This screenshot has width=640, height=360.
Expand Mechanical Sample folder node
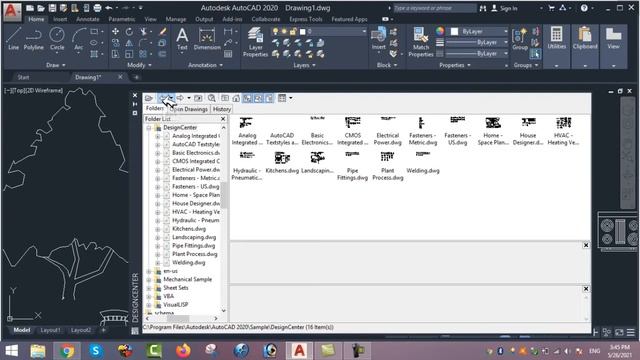[x=149, y=280]
